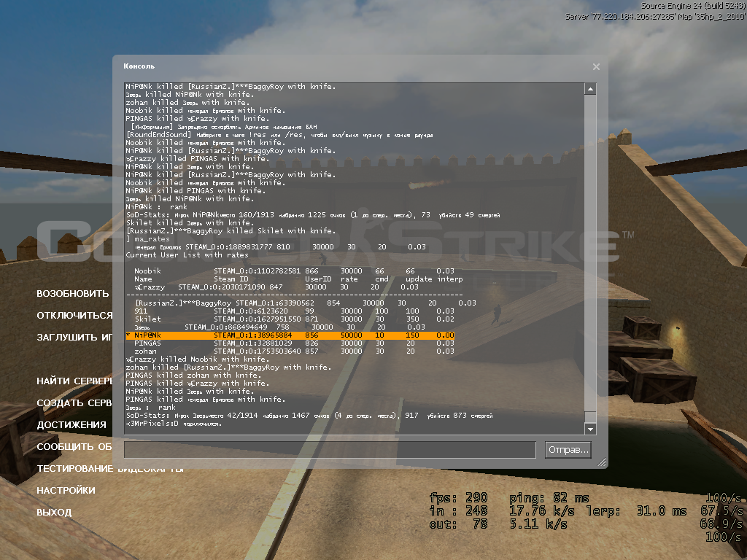Click the СООБЩИТЬ ОБ... menu entry
Viewport: 747px width, 560px height.
pyautogui.click(x=74, y=447)
